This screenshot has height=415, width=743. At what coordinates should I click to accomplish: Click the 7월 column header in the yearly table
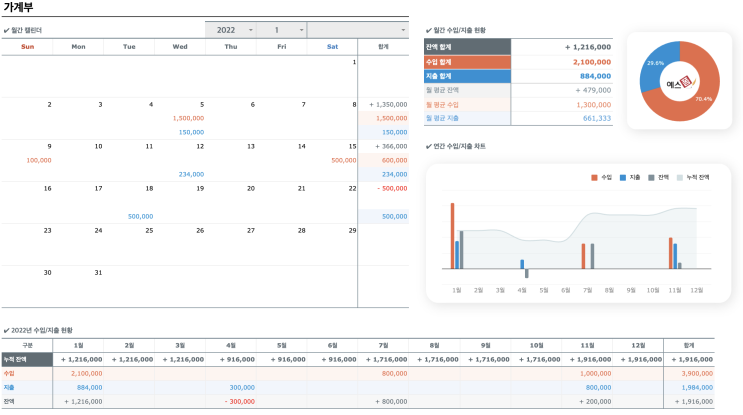(x=384, y=345)
